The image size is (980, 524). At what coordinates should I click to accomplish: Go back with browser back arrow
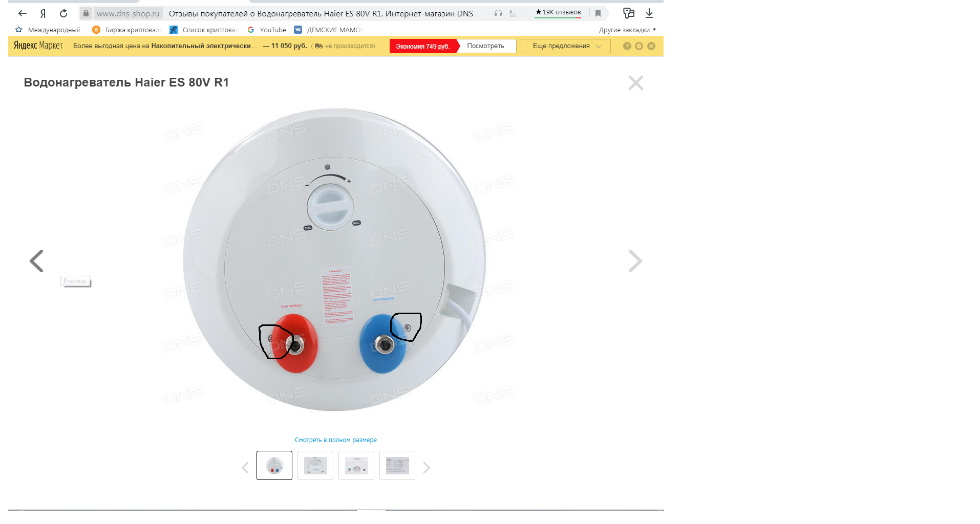[22, 13]
